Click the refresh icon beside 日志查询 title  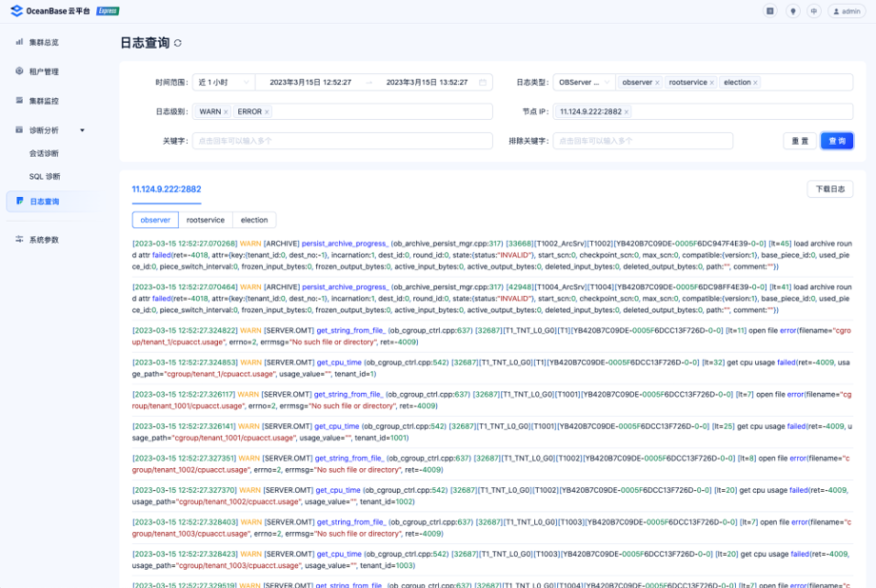pyautogui.click(x=178, y=43)
